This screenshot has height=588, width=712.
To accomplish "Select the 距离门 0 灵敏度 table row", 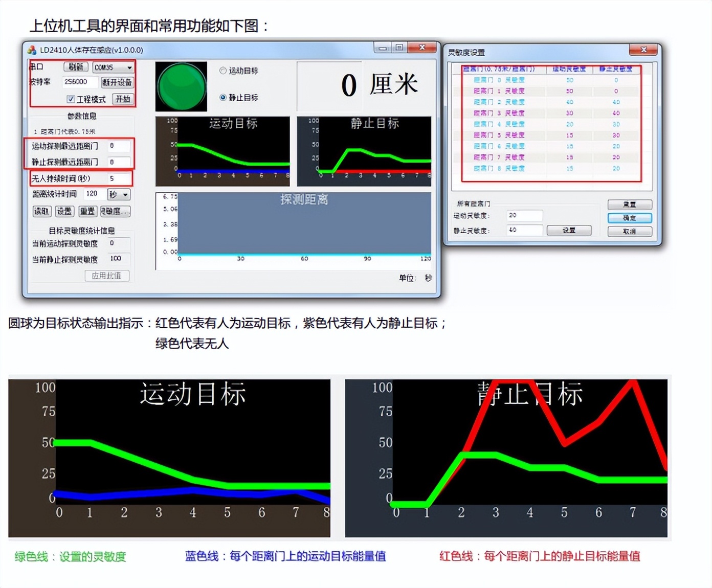I will pos(498,80).
